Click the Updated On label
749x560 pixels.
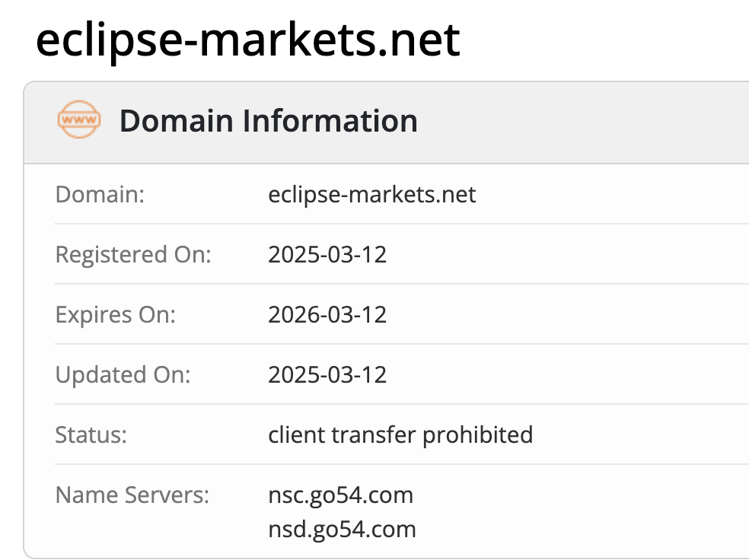[x=123, y=374]
